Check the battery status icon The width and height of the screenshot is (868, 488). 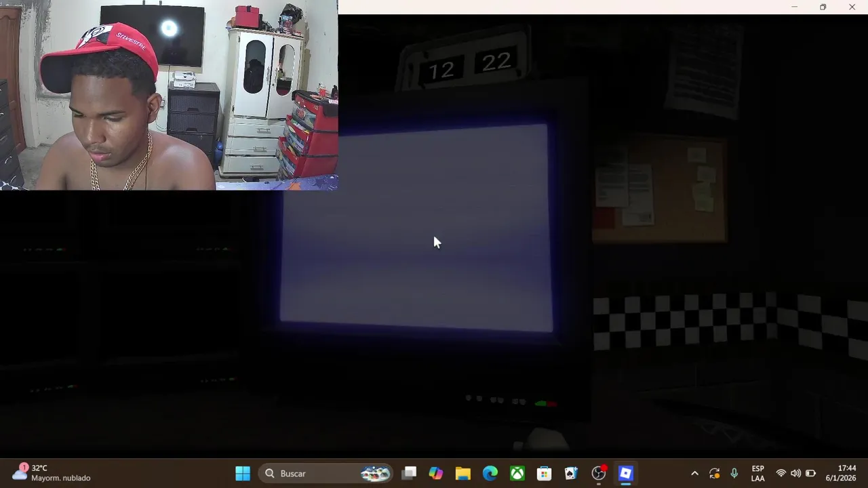[x=810, y=473]
